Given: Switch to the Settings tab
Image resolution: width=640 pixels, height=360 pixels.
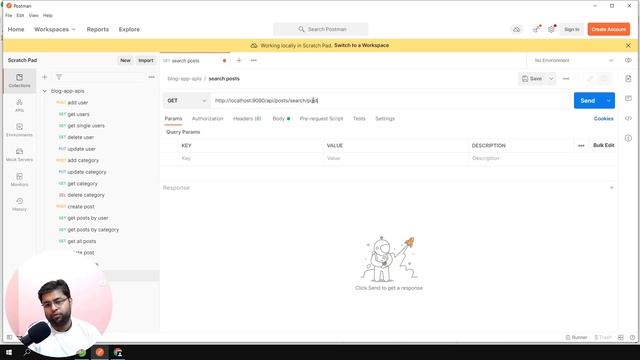Looking at the screenshot, I should coord(385,118).
